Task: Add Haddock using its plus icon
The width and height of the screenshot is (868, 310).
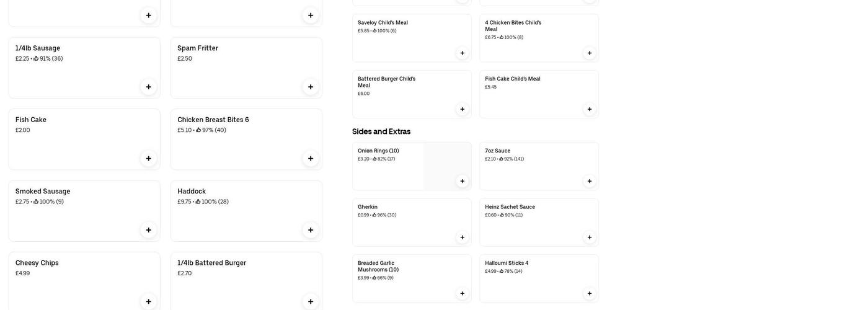Action: pyautogui.click(x=311, y=230)
